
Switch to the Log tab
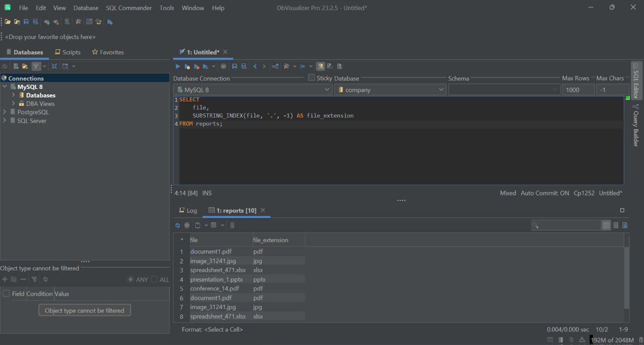click(x=188, y=210)
